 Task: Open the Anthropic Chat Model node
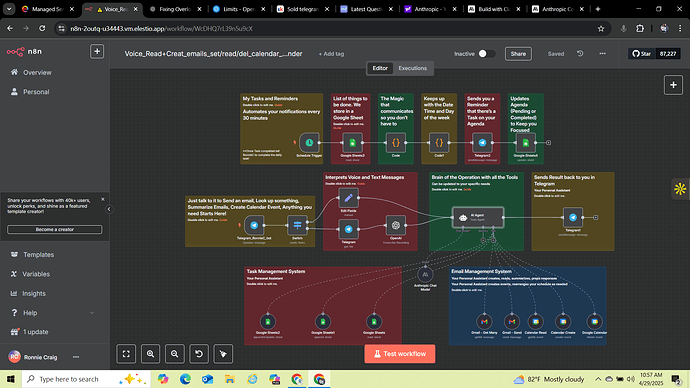[425, 275]
